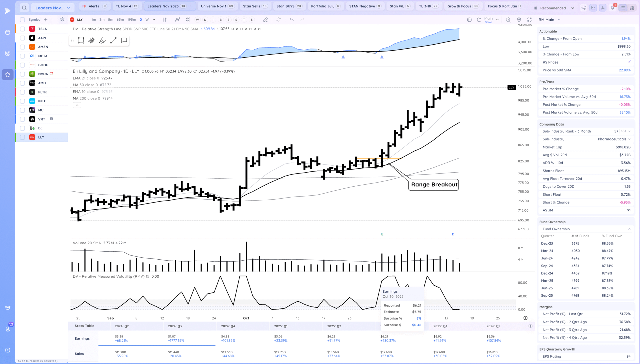
Task: Click the undo arrow icon
Action: (291, 19)
